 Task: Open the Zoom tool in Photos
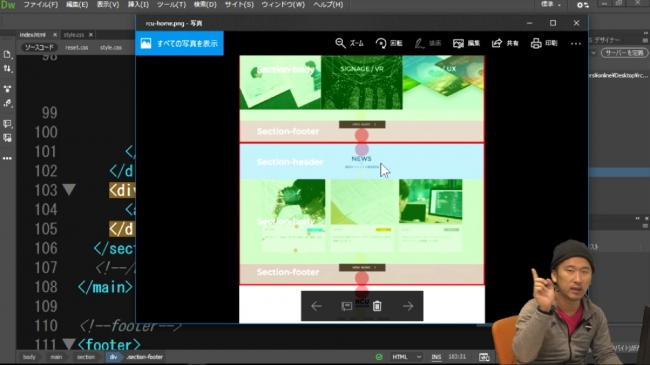349,43
